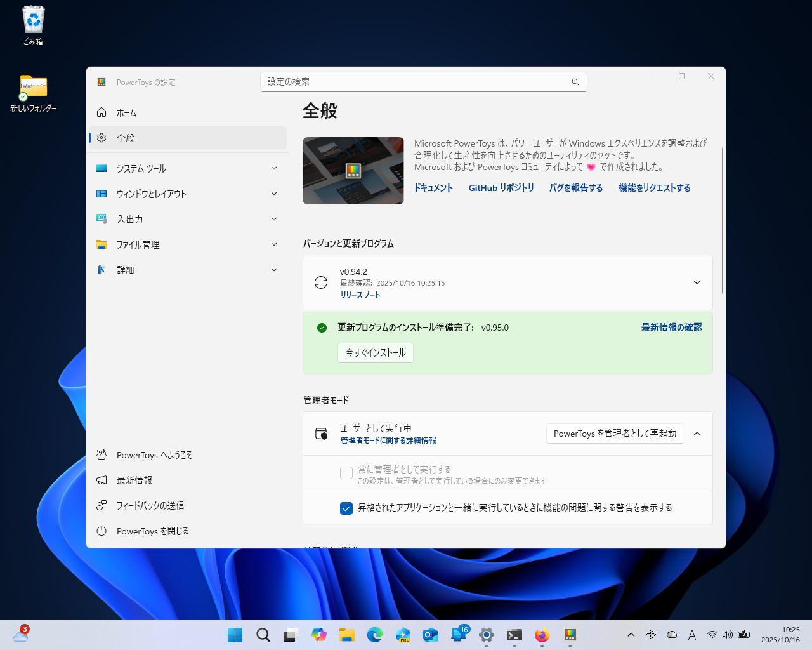This screenshot has height=650, width=812.
Task: Select the 入出力 keyboard icon in sidebar
Action: (101, 219)
